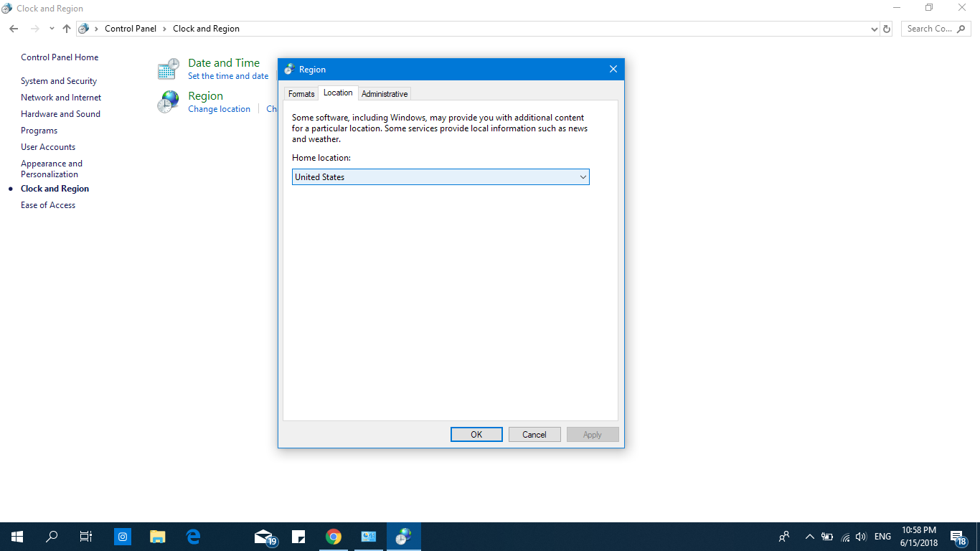Open File Explorer from the taskbar
This screenshot has height=551, width=980.
(158, 537)
